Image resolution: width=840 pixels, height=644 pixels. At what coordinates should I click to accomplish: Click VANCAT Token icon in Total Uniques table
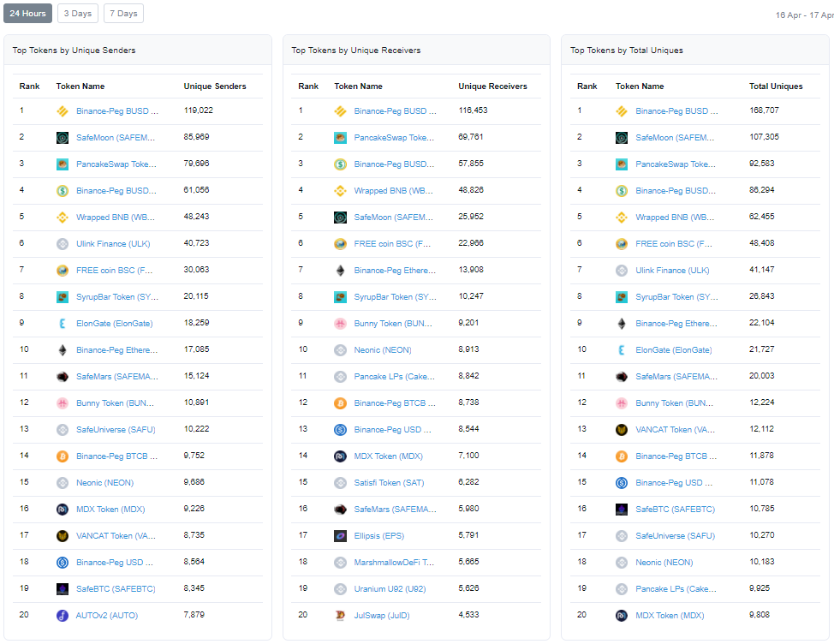622,429
